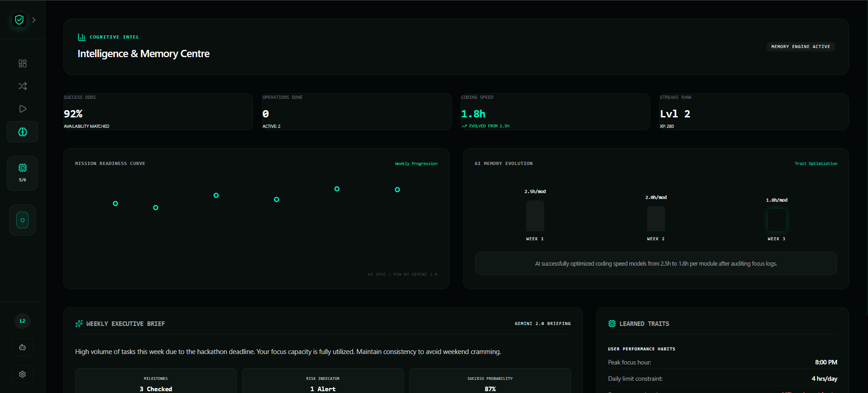The image size is (868, 393).
Task: Open the Operations Done card
Action: coord(357,112)
